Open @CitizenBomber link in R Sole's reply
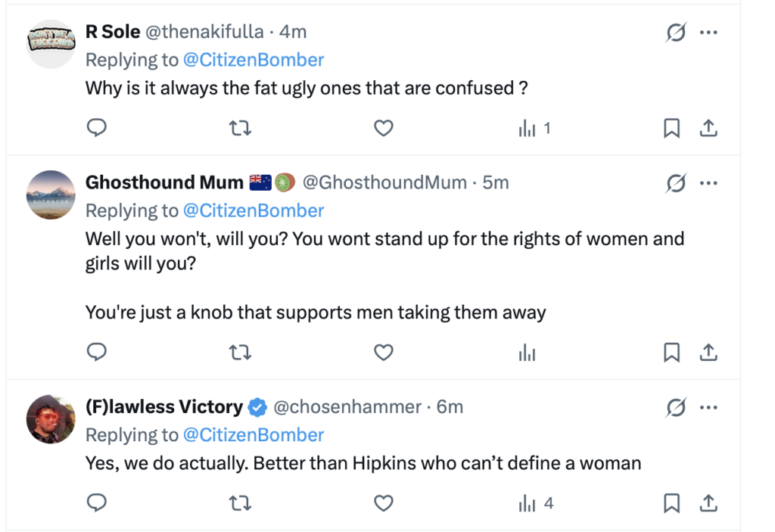Screen dimensions: 775x532 click(254, 60)
